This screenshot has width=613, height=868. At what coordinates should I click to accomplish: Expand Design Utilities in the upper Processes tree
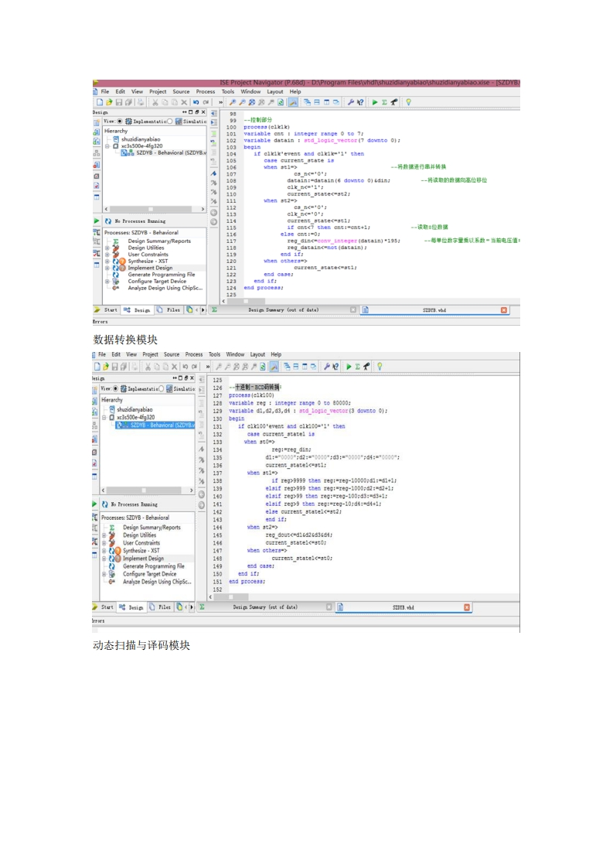pyautogui.click(x=107, y=248)
